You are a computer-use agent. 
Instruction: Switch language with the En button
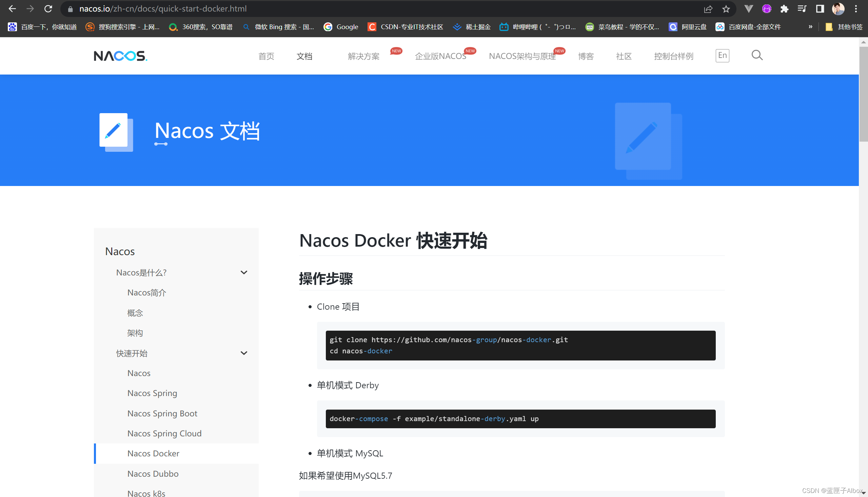(722, 56)
